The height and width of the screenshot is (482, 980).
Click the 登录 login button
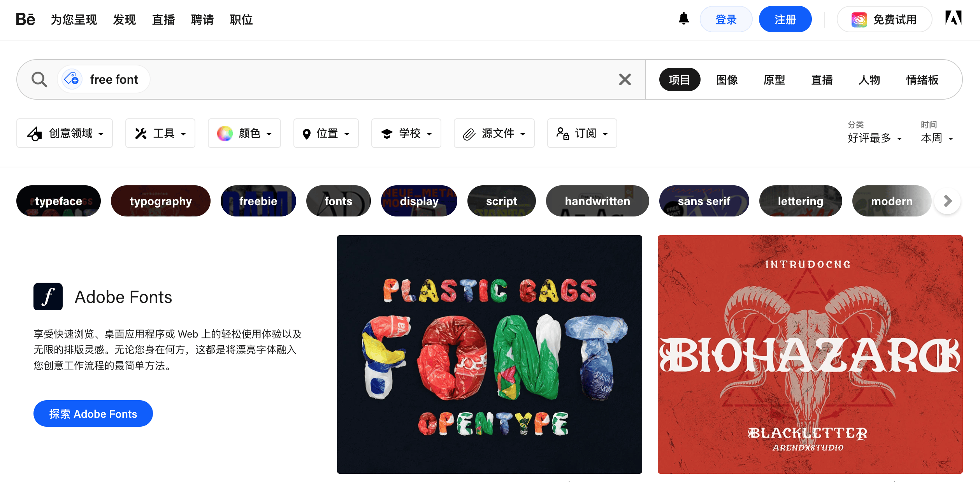(x=726, y=19)
